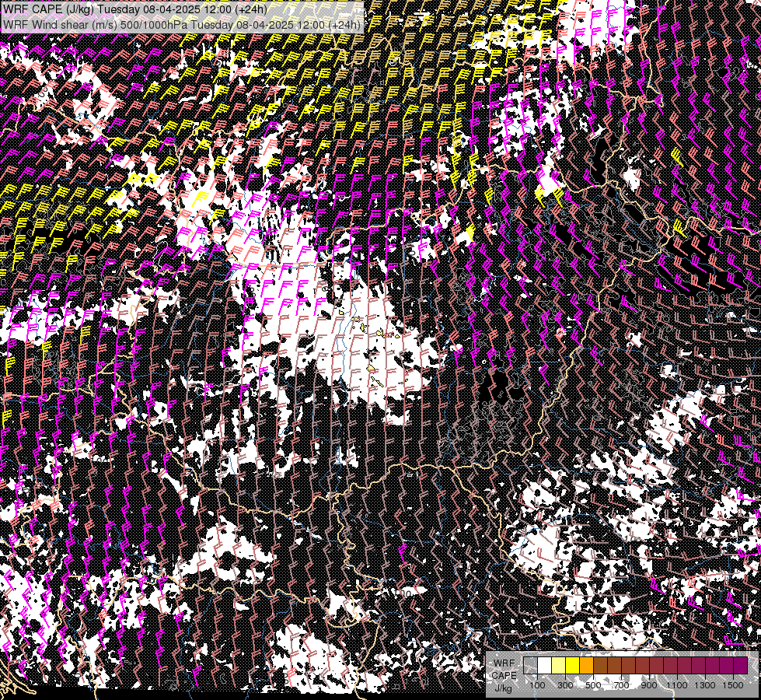Click the legend value 1100
This screenshot has width=761, height=700.
677,685
